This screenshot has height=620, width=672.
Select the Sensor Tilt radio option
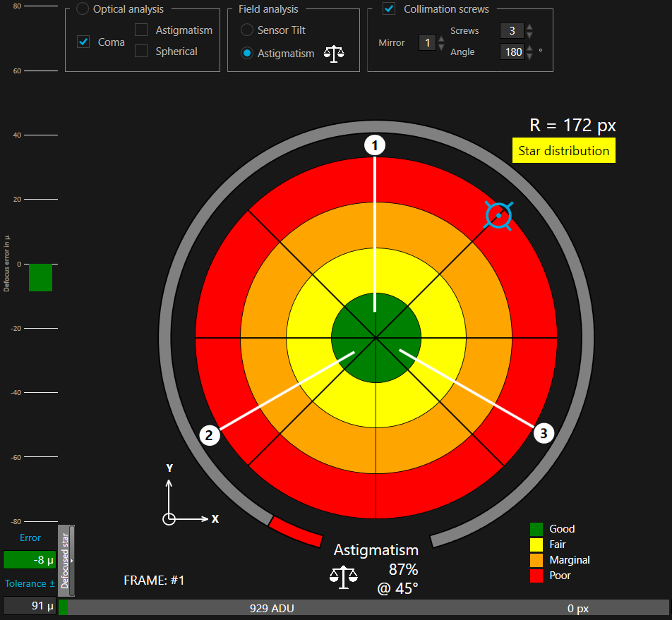pyautogui.click(x=247, y=30)
